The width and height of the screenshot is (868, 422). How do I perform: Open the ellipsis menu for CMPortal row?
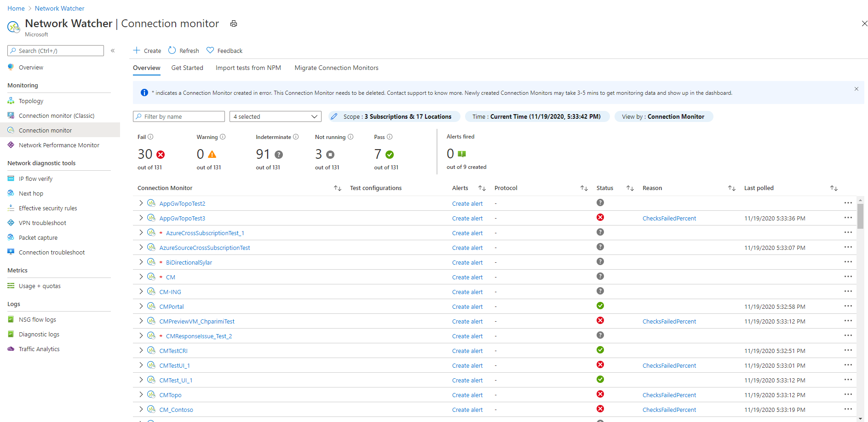(x=848, y=306)
